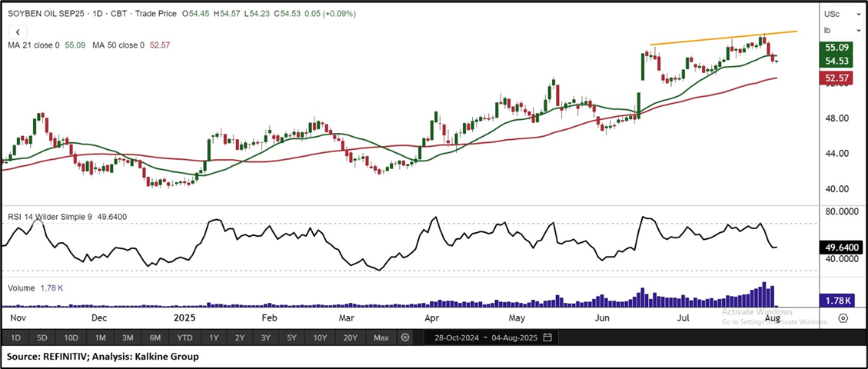Click the Dec label on time axis

[x=99, y=318]
